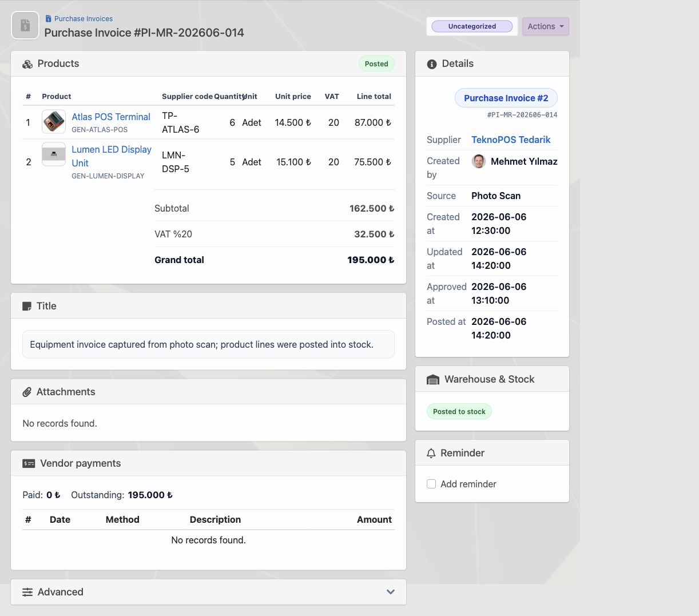
Task: Click Mehmet Yılmaz's avatar picture
Action: (479, 161)
